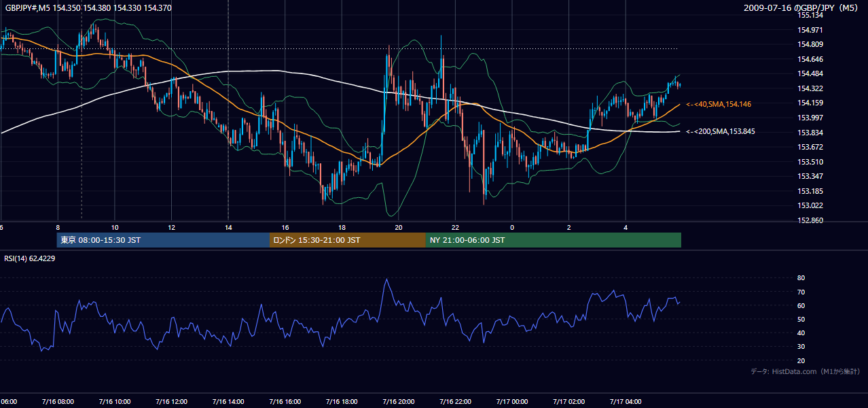Click hour label 20 under price chart

click(x=399, y=228)
